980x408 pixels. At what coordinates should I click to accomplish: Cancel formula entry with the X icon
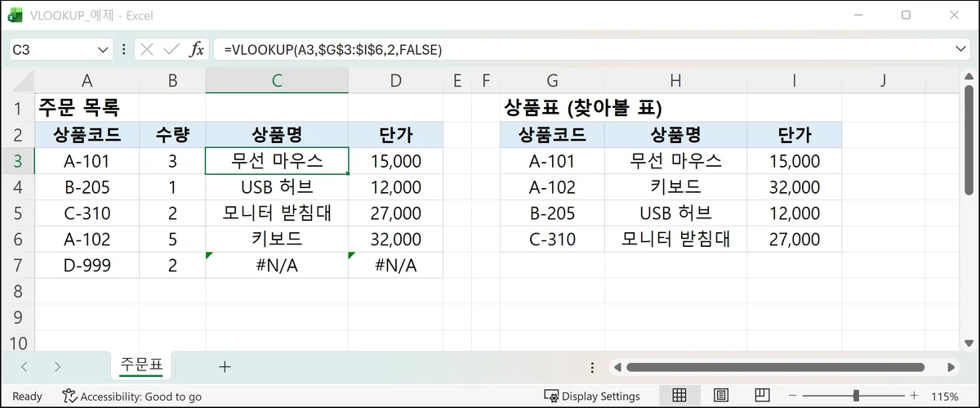pos(147,49)
